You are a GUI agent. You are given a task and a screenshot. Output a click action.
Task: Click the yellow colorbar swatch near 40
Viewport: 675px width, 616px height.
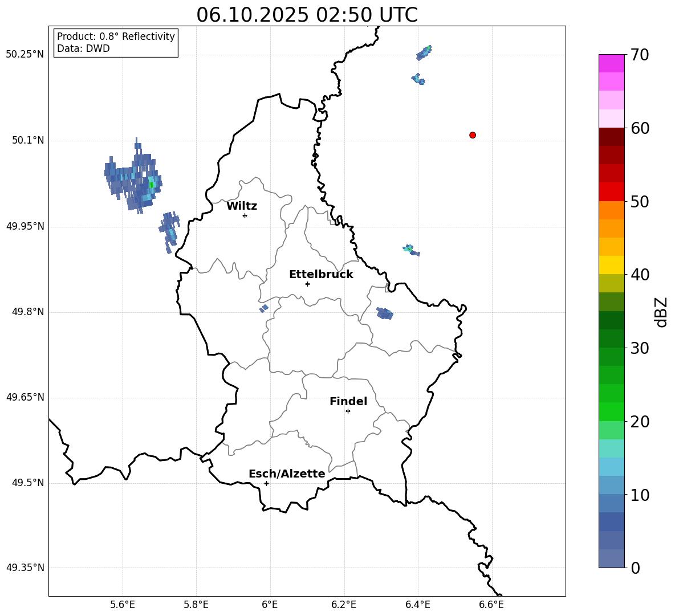point(611,265)
